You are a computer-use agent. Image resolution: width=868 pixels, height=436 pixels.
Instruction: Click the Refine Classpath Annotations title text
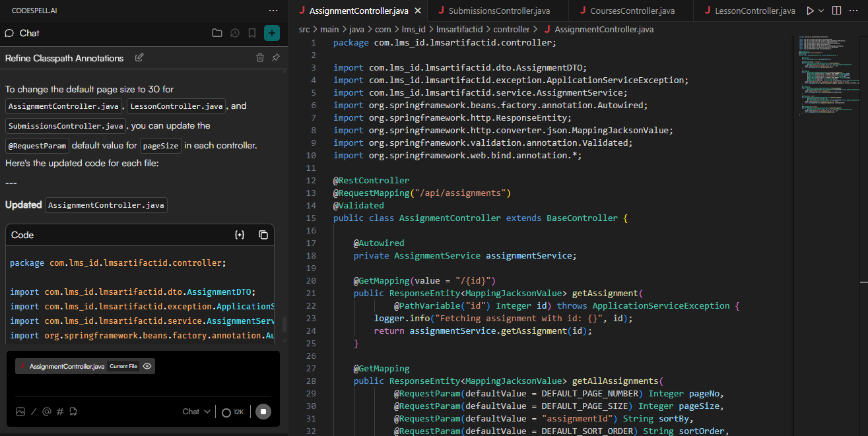click(x=65, y=58)
